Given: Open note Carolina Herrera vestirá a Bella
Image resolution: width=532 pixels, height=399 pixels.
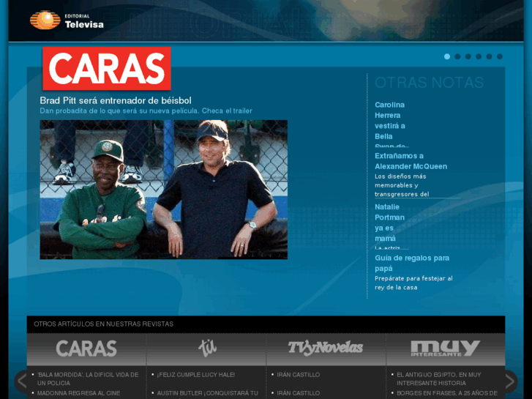Looking at the screenshot, I should (390, 124).
